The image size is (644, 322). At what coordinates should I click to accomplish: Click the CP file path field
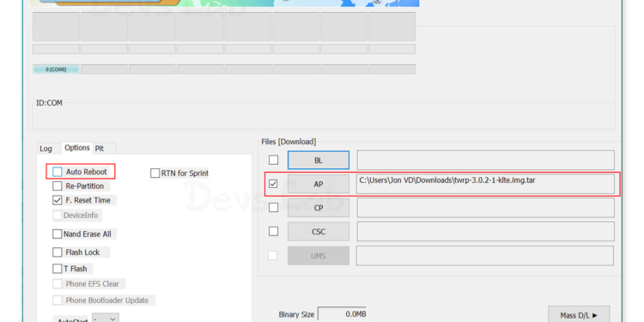pos(485,208)
